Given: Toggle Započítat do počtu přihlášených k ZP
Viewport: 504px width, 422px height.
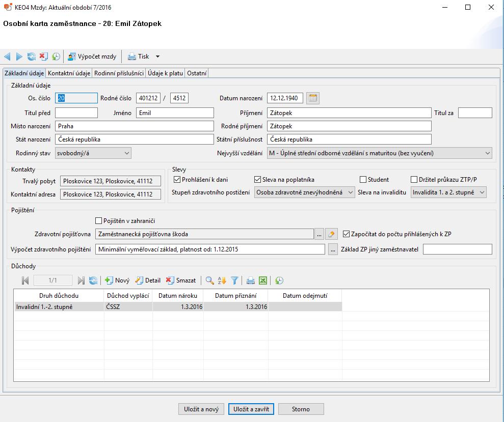Looking at the screenshot, I should click(x=346, y=234).
